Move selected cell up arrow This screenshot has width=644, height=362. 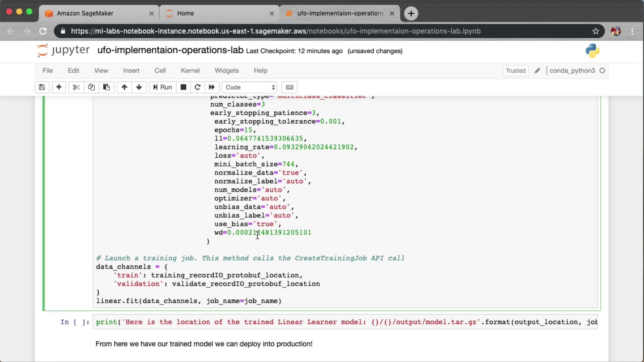[x=124, y=87]
